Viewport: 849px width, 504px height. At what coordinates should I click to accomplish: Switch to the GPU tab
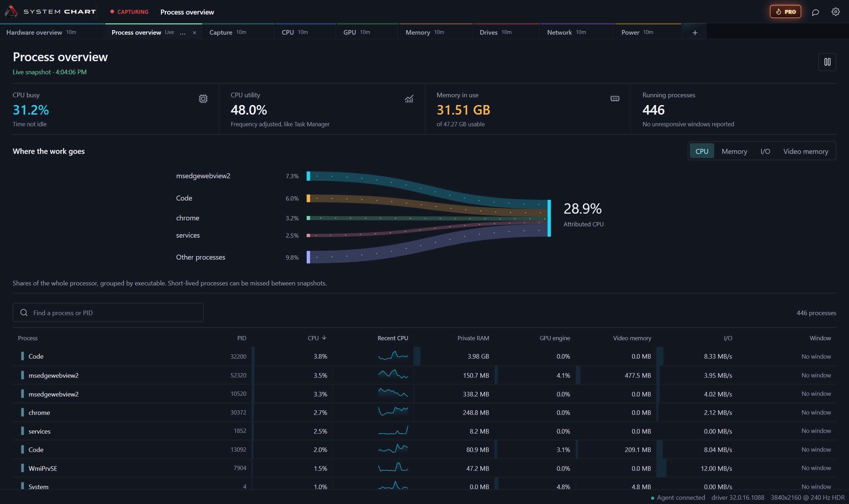pos(368,32)
